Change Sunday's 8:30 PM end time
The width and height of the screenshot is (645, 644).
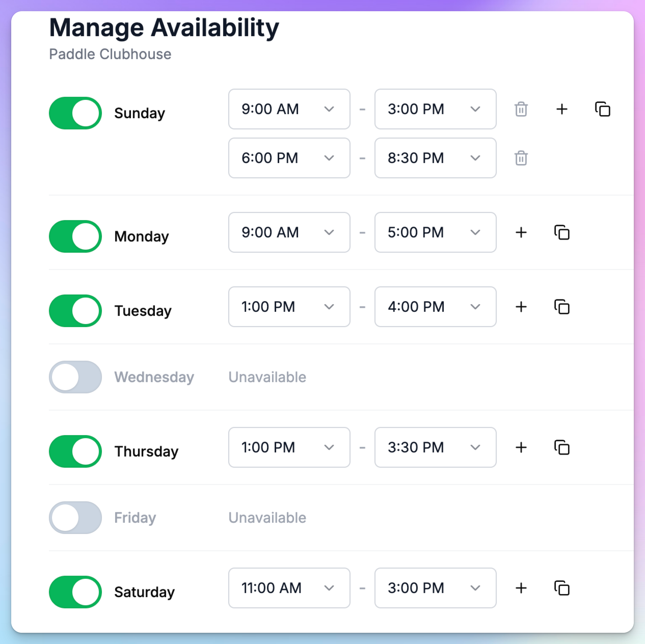(435, 158)
